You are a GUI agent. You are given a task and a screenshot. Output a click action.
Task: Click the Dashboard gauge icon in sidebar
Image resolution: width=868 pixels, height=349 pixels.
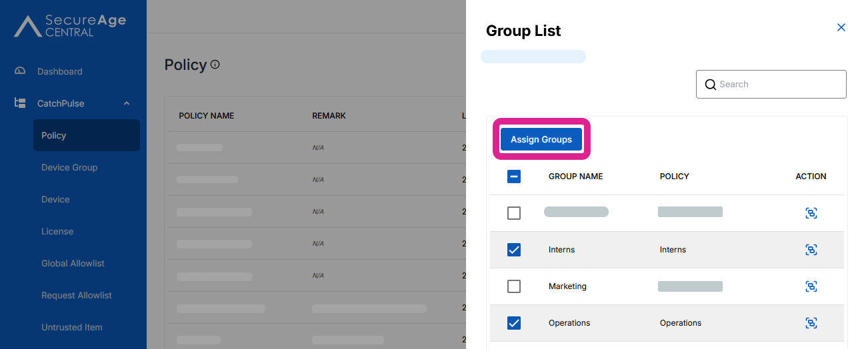click(x=20, y=71)
